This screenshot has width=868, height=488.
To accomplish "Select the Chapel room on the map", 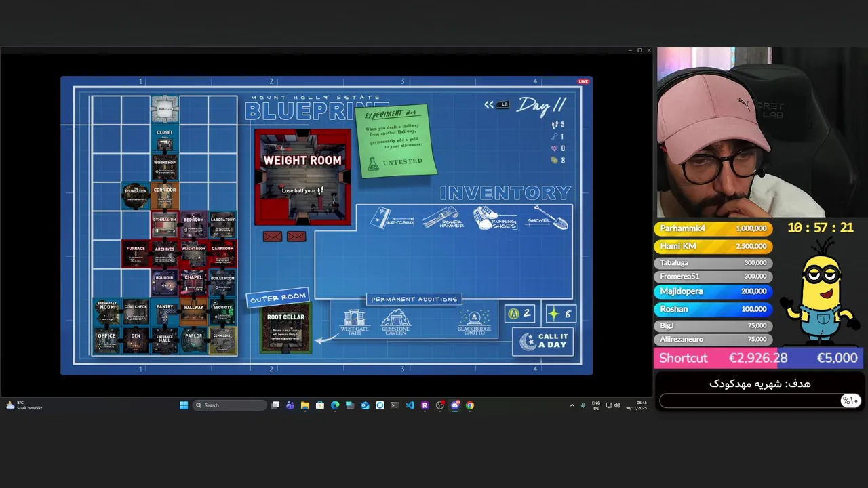I will pyautogui.click(x=194, y=283).
